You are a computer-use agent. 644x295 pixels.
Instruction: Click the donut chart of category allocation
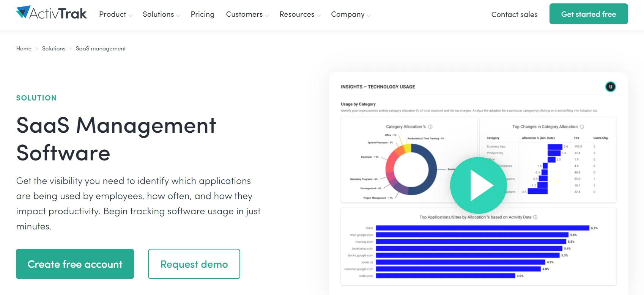click(411, 169)
